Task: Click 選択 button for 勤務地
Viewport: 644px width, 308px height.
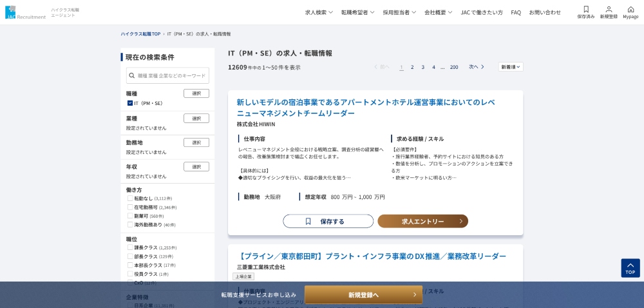Action: pos(196,142)
